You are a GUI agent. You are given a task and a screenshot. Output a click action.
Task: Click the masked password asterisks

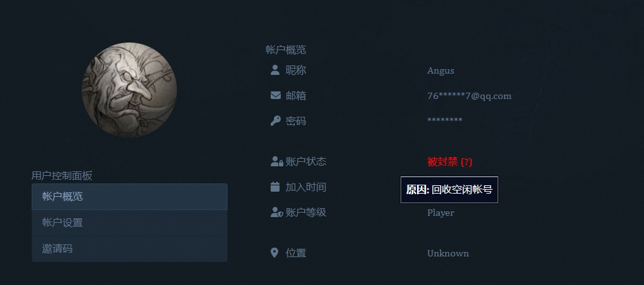pyautogui.click(x=444, y=120)
